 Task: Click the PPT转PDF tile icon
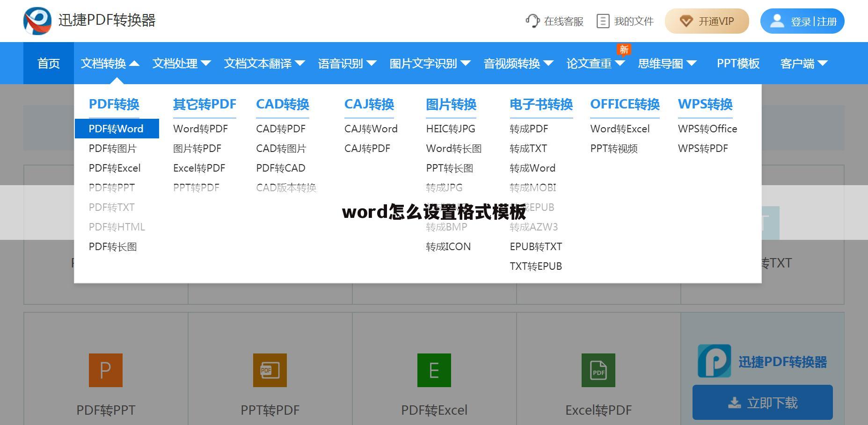point(270,370)
